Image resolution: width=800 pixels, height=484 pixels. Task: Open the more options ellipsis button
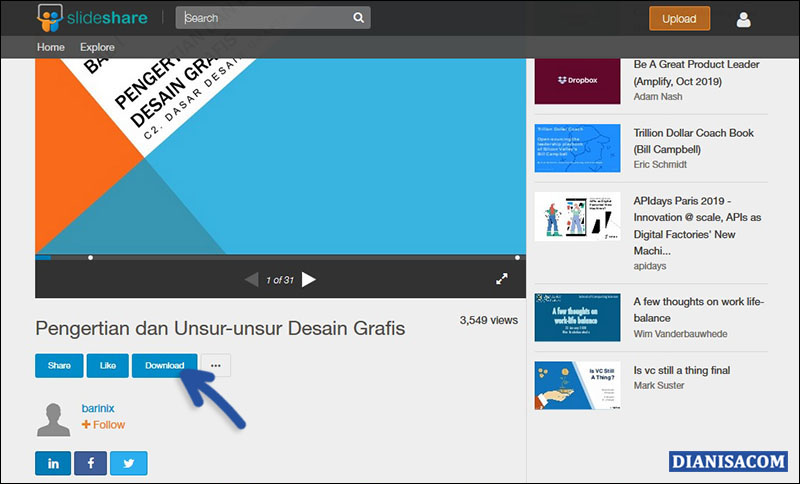(x=216, y=366)
